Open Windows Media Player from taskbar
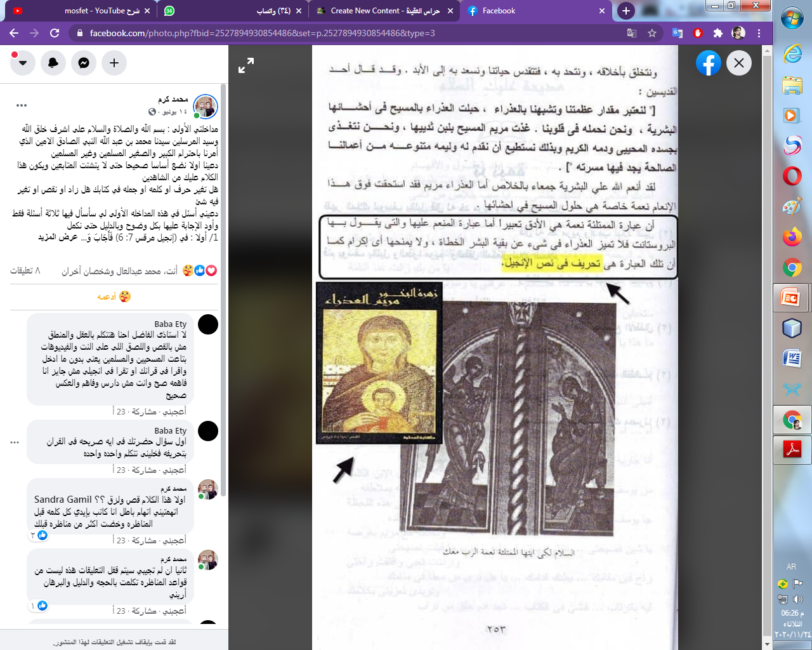The height and width of the screenshot is (650, 812). coord(792,115)
